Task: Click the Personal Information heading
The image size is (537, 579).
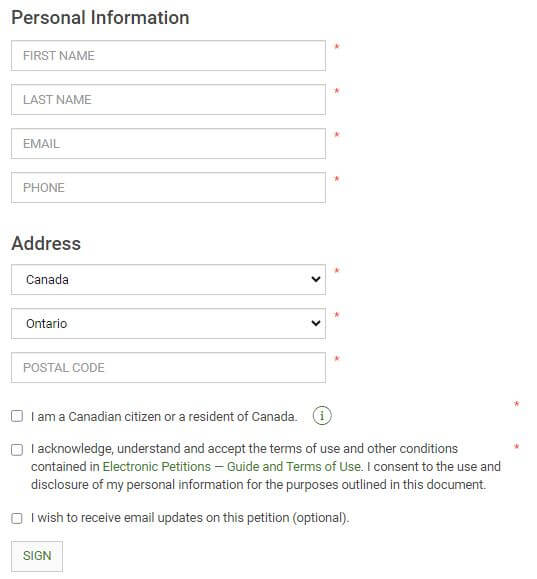Action: [x=100, y=18]
